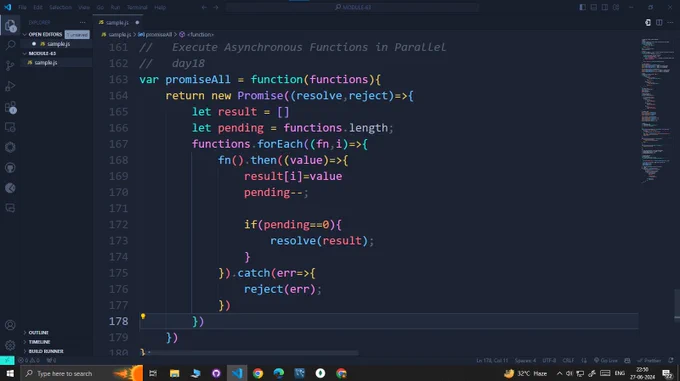Click CRLF end-of-line setting
Screen dimensions: 680x381
[x=568, y=360]
